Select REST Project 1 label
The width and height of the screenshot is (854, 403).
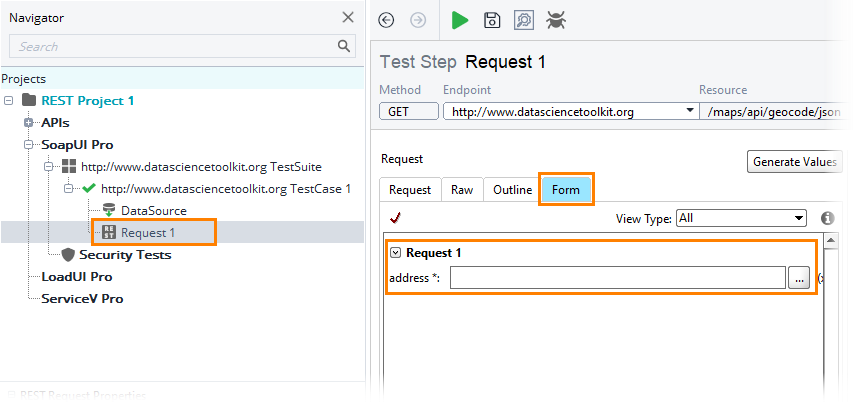coord(88,101)
